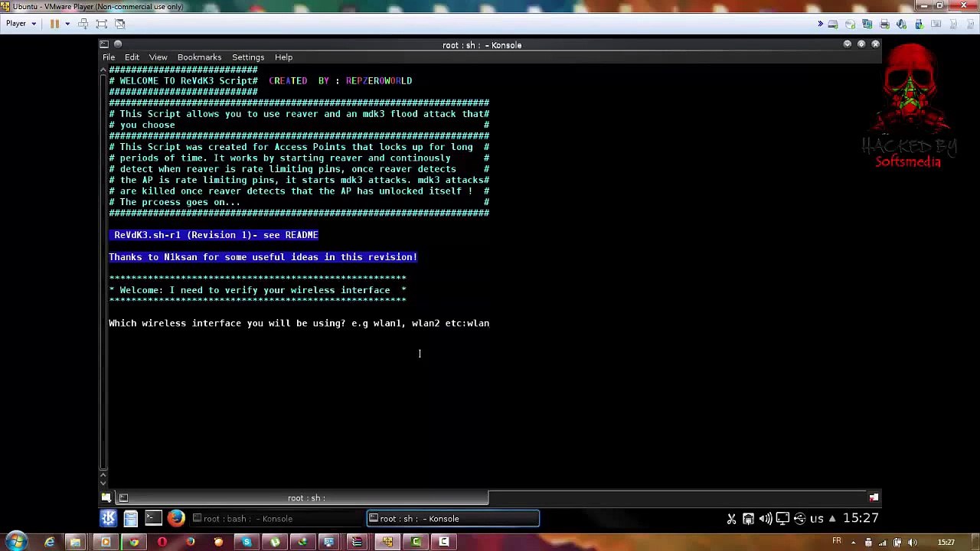Open Chrome from Windows taskbar
980x551 pixels.
134,543
